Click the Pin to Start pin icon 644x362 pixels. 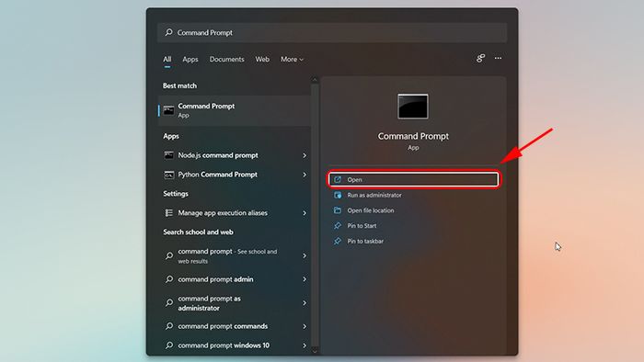tap(338, 225)
